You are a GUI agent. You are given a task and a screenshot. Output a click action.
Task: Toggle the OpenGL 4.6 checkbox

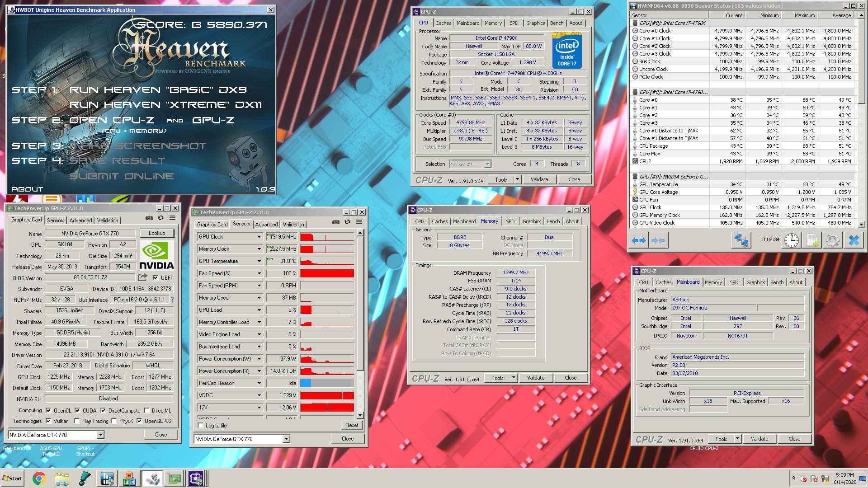139,421
